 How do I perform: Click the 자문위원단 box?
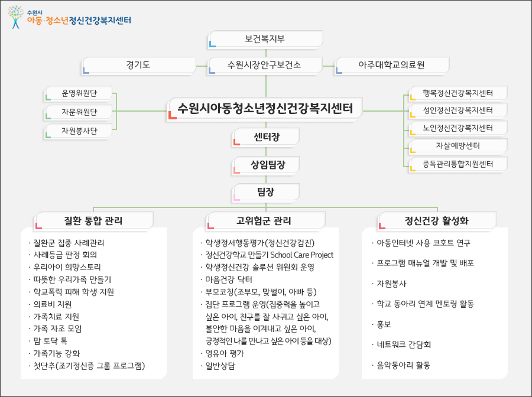pos(79,112)
